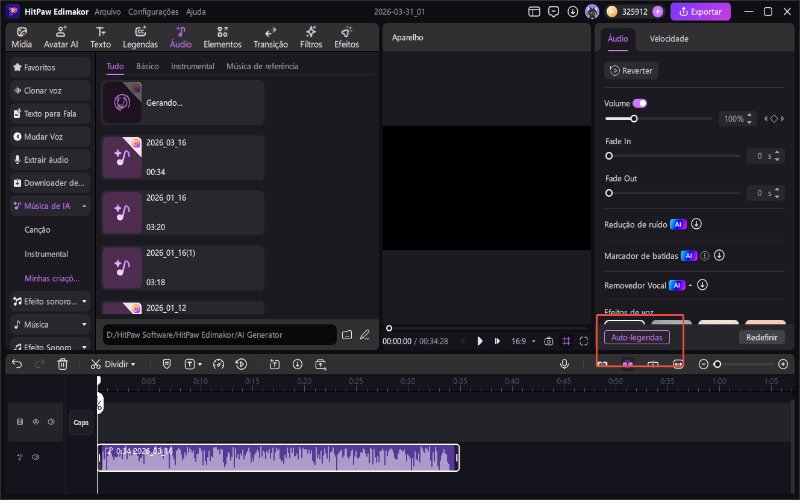Play the preview video
Image resolution: width=800 pixels, height=500 pixels.
coord(480,341)
